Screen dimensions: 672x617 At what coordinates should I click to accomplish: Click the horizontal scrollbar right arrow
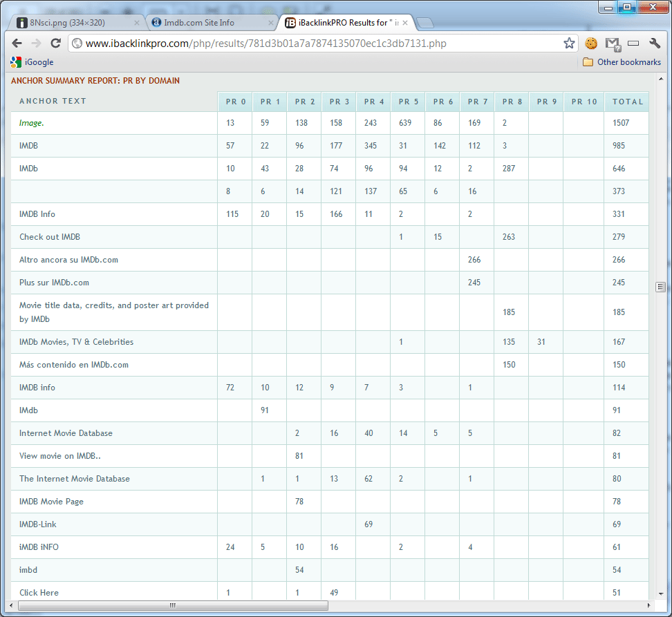coord(649,605)
